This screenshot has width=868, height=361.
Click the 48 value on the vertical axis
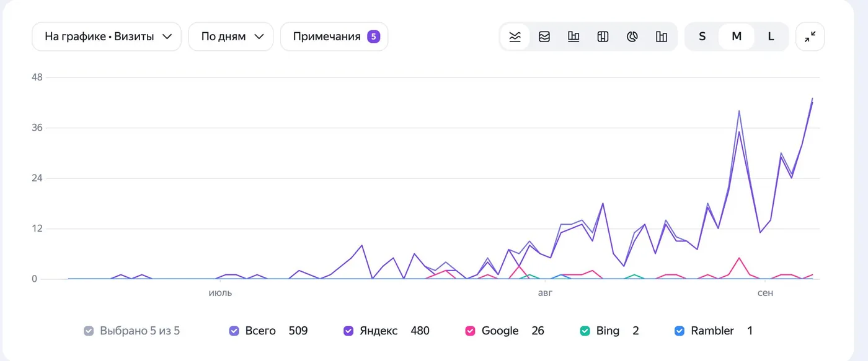pyautogui.click(x=37, y=77)
